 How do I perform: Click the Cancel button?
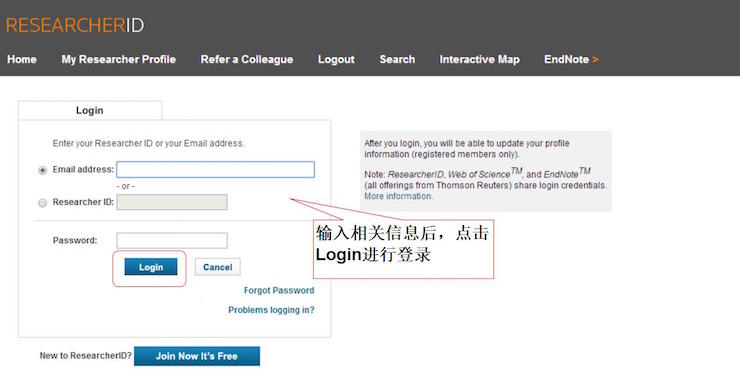click(218, 267)
